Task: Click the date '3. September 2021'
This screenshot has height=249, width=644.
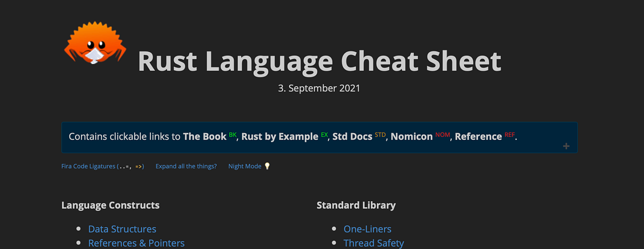Action: click(319, 89)
